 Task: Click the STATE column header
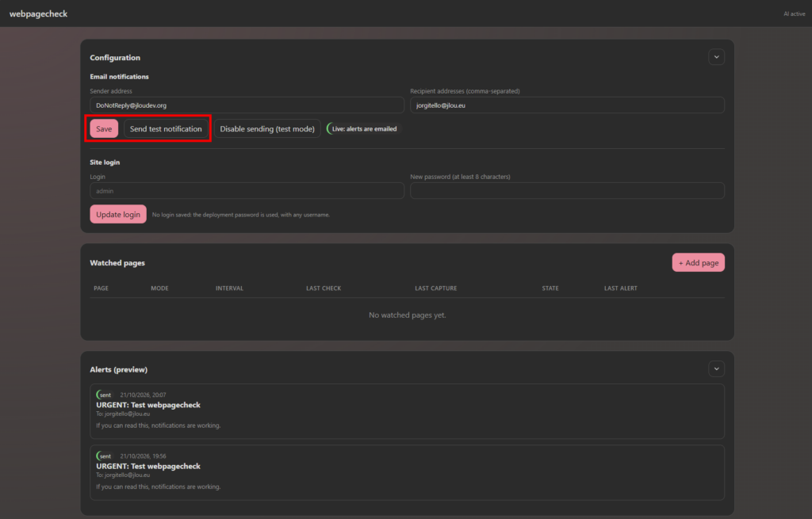[550, 288]
